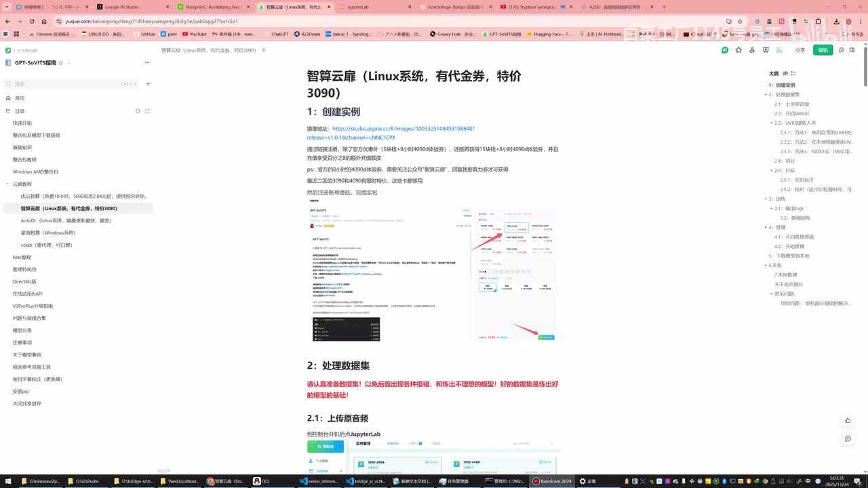Click the thumbs-up like icon

(x=848, y=420)
